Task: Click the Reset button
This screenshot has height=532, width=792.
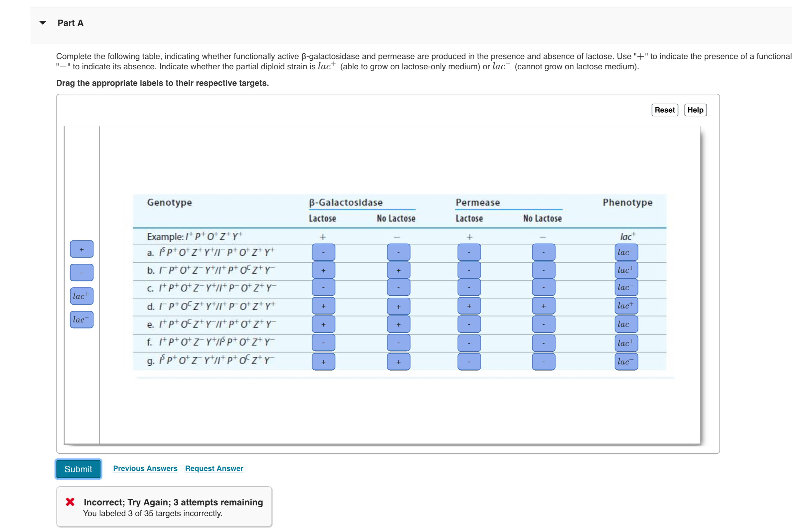Action: coord(665,110)
